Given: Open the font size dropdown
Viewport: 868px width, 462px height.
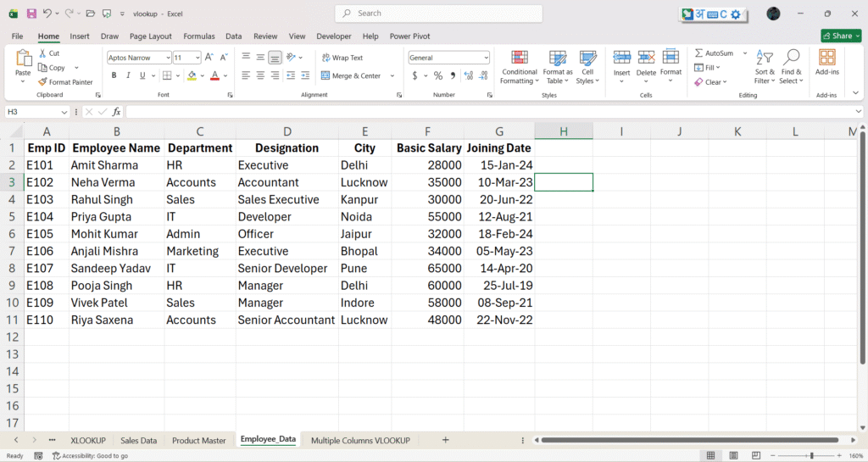Looking at the screenshot, I should tap(198, 58).
